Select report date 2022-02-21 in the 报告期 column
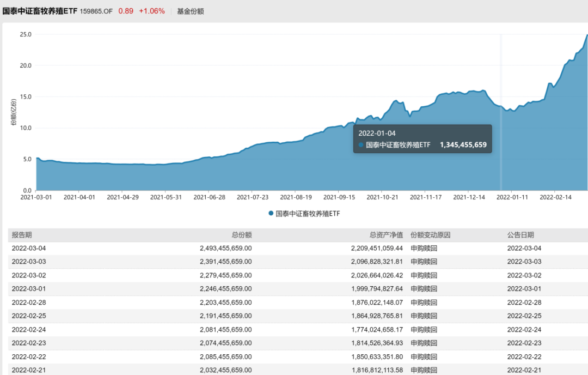This screenshot has height=375, width=588. (x=29, y=370)
